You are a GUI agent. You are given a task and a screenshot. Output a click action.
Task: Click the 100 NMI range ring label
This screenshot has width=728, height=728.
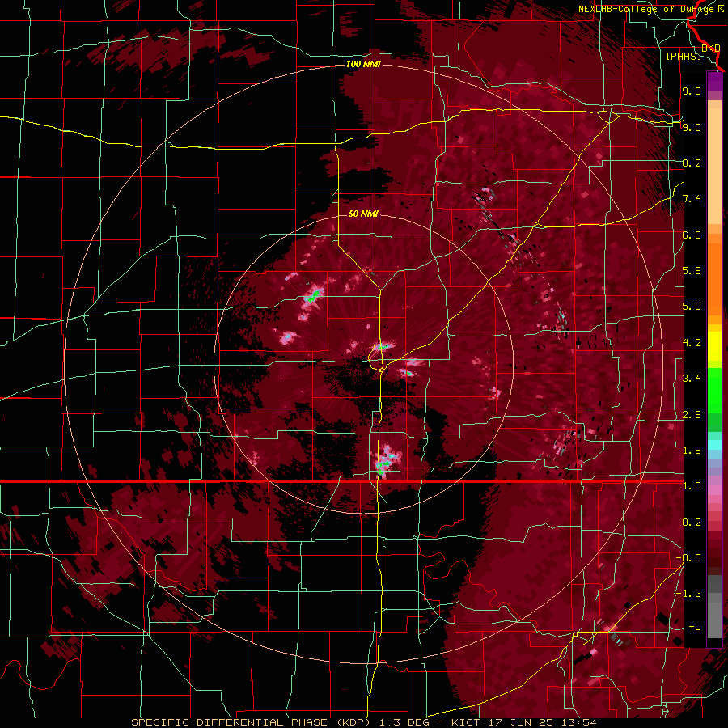[x=363, y=64]
